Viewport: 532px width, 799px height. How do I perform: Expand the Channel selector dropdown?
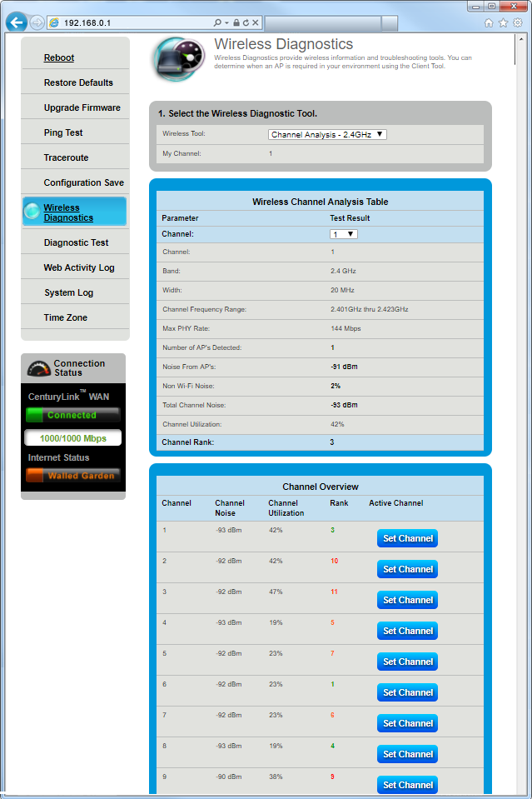coord(344,235)
